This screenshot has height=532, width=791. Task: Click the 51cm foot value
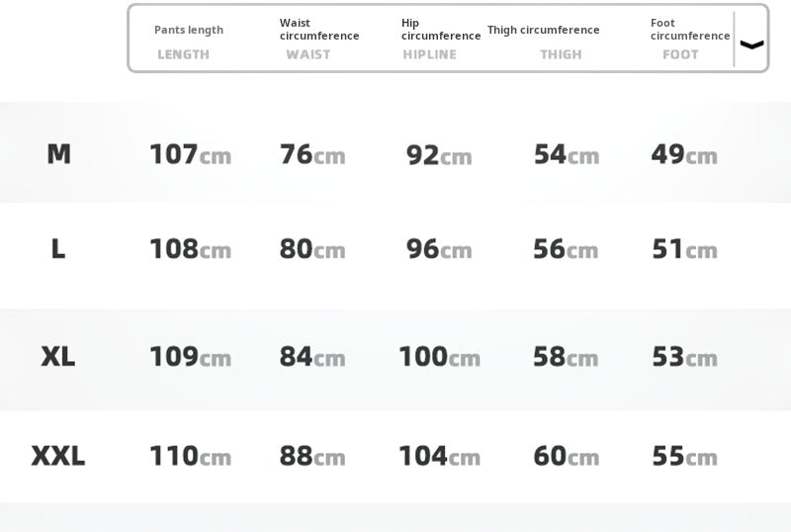[x=684, y=249]
